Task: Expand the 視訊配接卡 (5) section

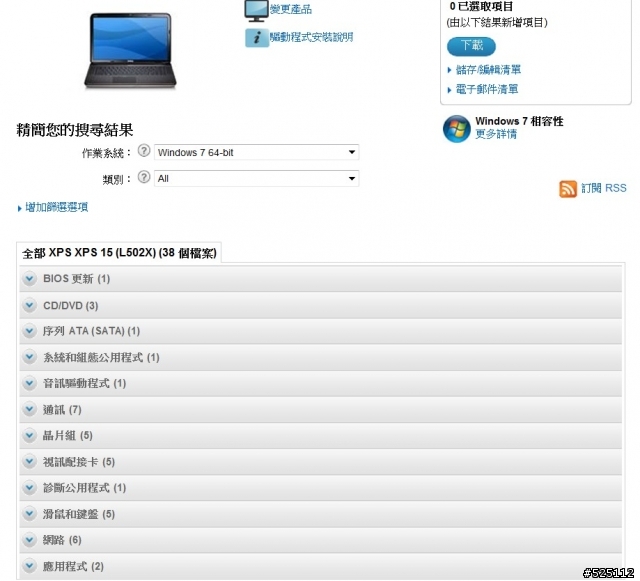Action: (320, 462)
